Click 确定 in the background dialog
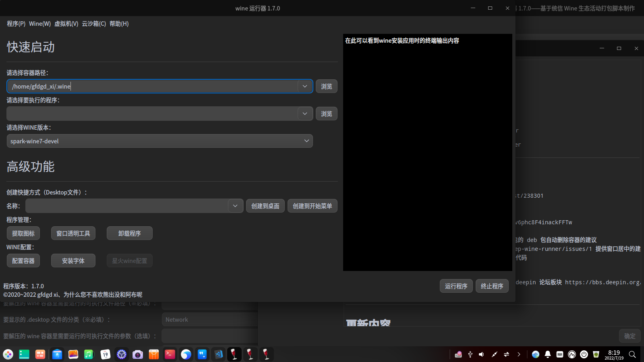Viewport: 644px width, 362px height. [630, 336]
